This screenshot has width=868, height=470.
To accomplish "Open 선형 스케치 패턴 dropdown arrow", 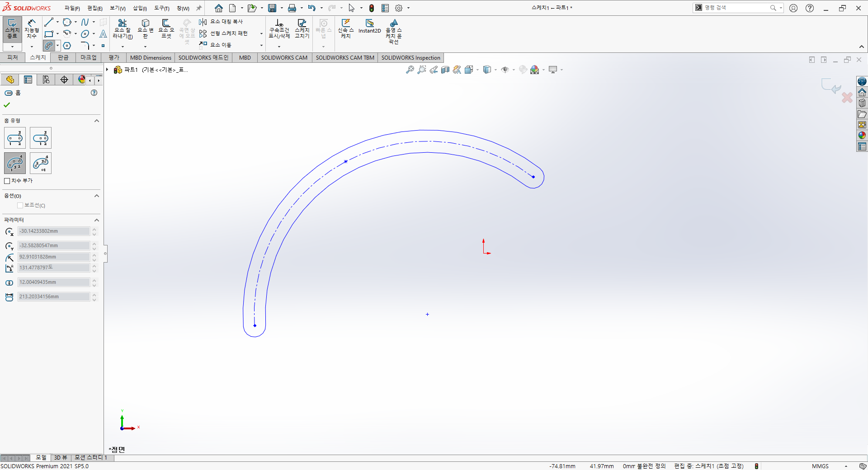I will tap(261, 33).
